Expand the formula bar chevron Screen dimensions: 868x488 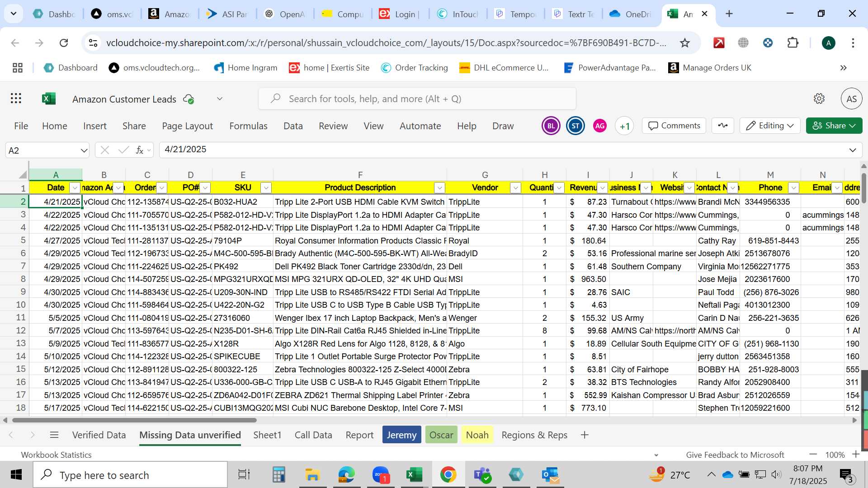coord(853,150)
